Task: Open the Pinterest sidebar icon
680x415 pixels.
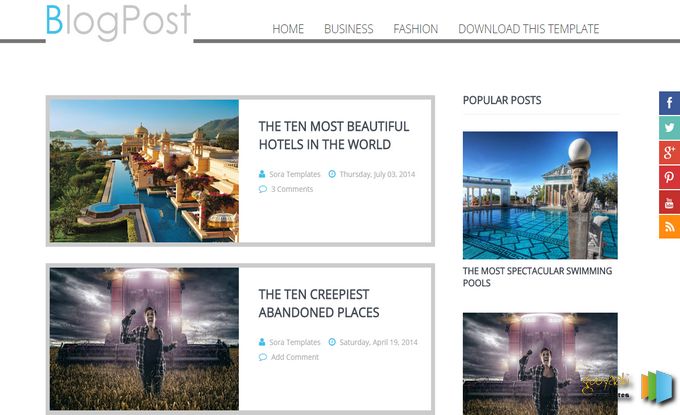Action: [x=670, y=177]
